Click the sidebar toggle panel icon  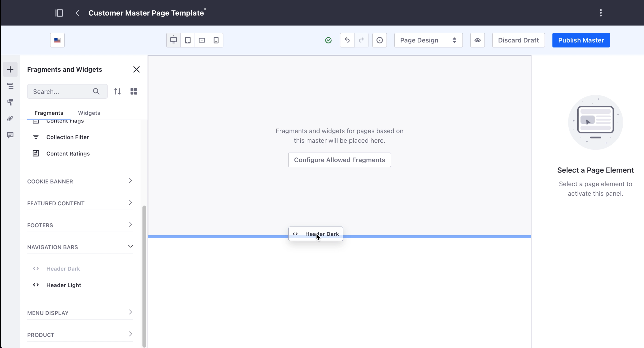59,12
